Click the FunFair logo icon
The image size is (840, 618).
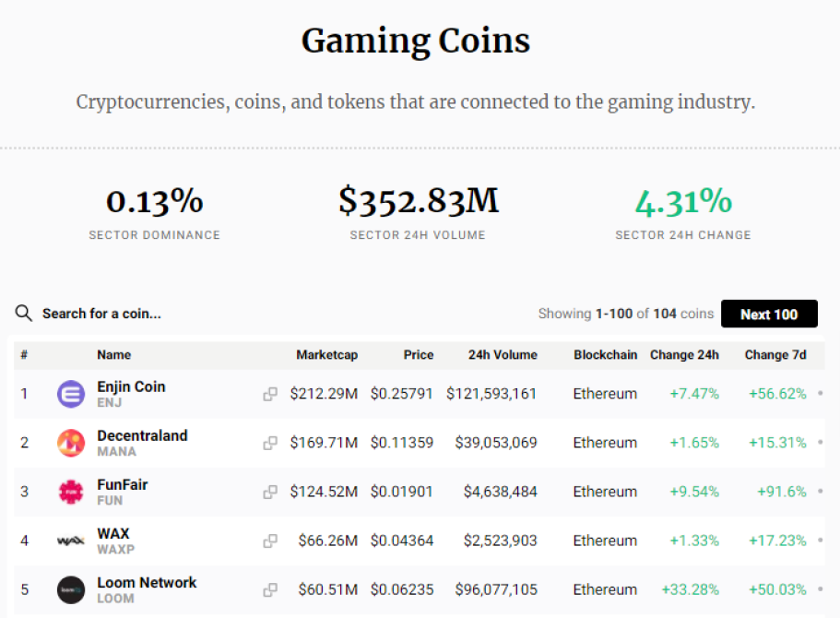point(71,492)
